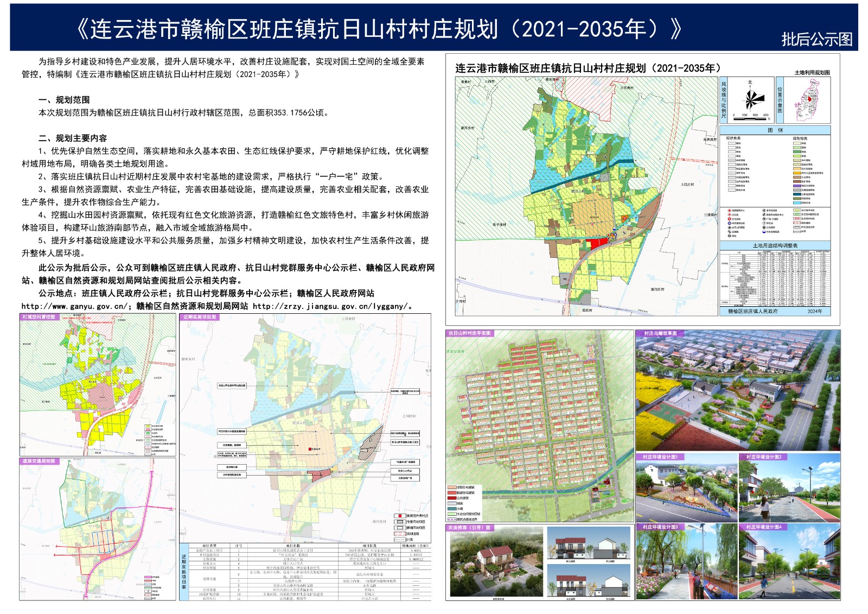Viewport: 868px width, 614px height.
Task: Click the 村域空间管控图 panel label
Action: point(39,317)
